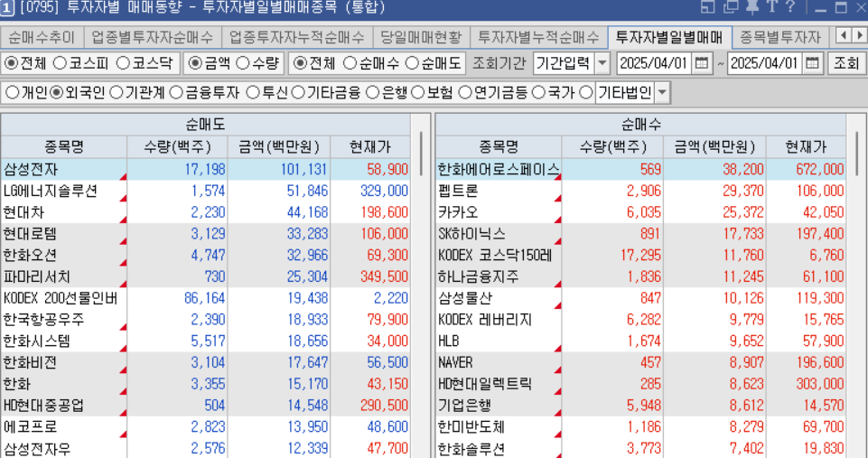Open the 기타법인 investor type dropdown

point(662,92)
